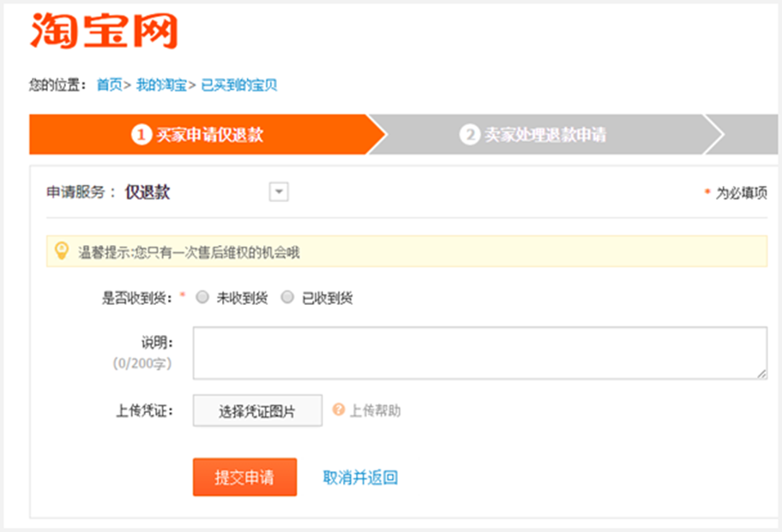Open the 上传帮助 help link
The height and width of the screenshot is (532, 782).
(x=375, y=410)
